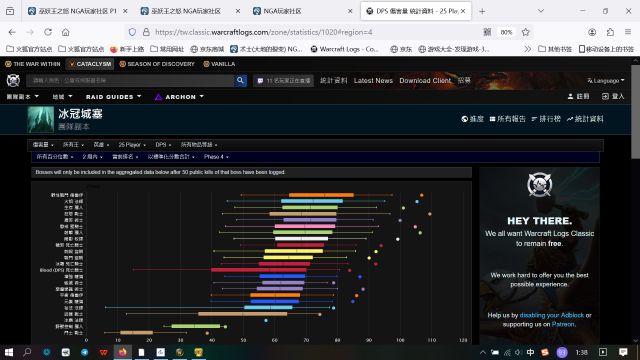This screenshot has width=640, height=360.
Task: Click the 80% page zoom indicator
Action: [x=506, y=32]
